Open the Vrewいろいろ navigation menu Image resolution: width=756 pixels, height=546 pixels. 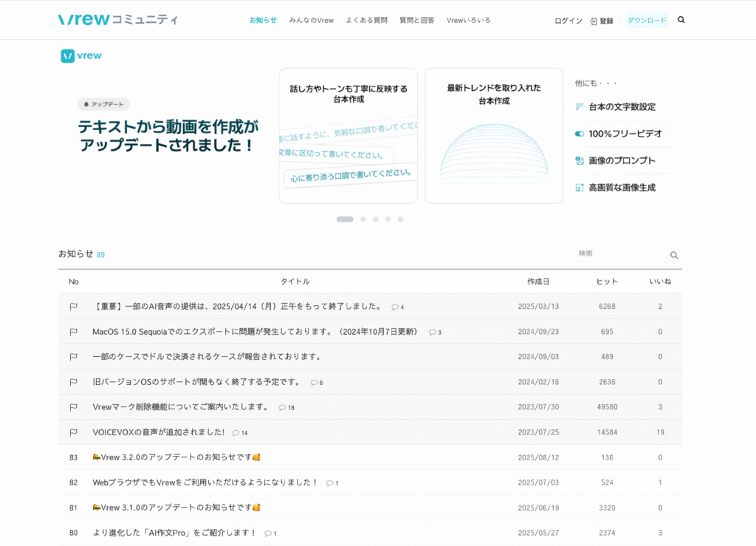468,21
